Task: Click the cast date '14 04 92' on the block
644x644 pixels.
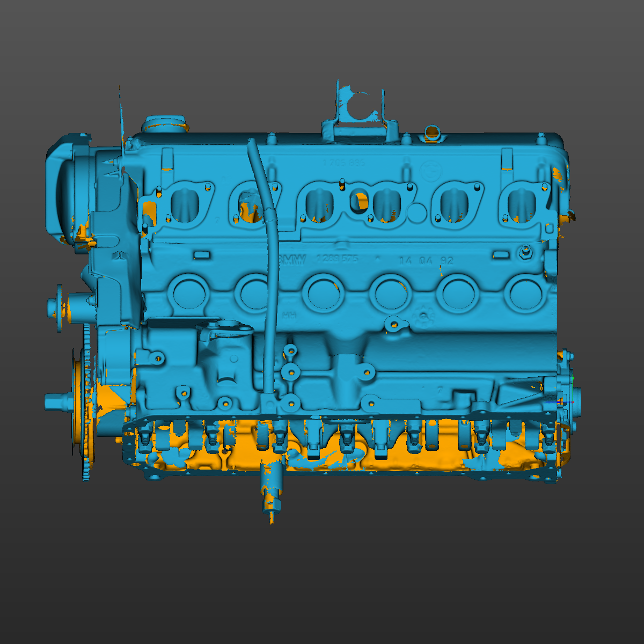Action: pyautogui.click(x=426, y=261)
